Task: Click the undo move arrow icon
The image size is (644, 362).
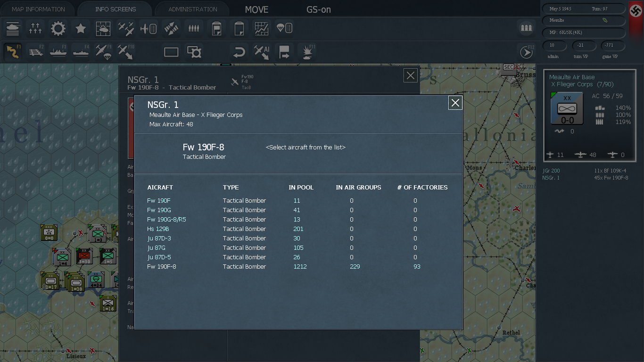Action: (239, 52)
